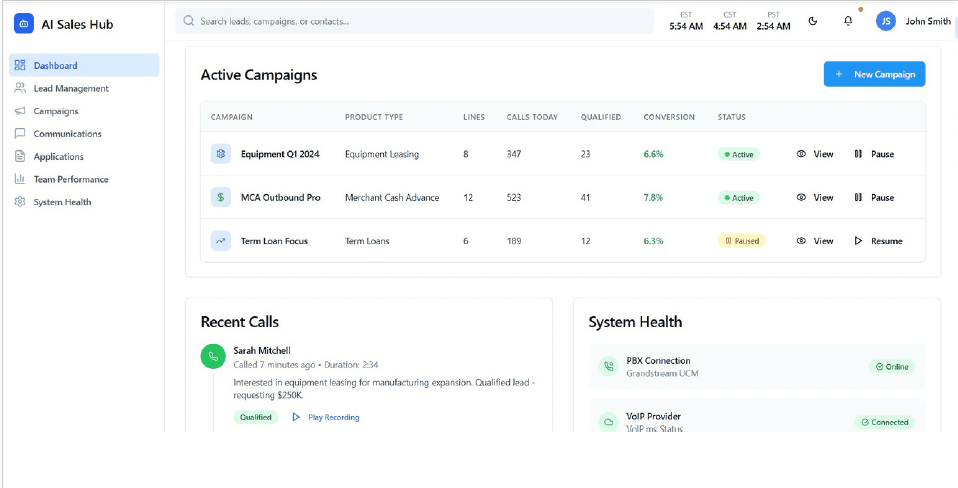
Task: Open the John Smith profile menu
Action: coord(927,21)
